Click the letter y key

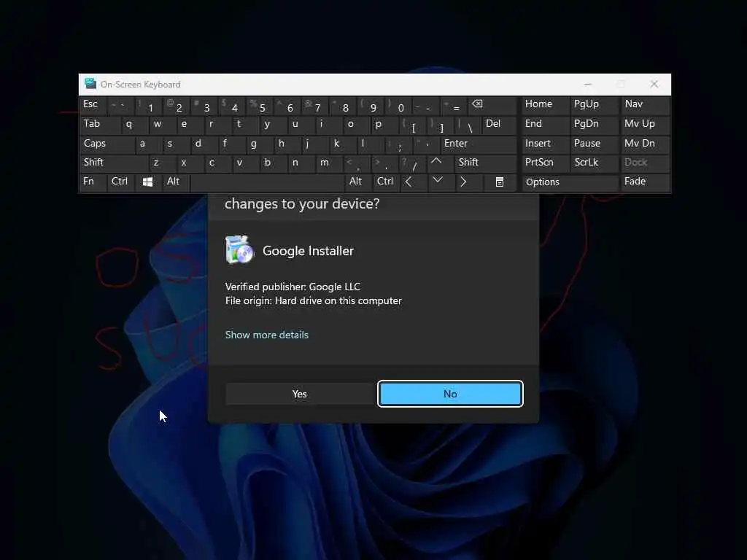(273, 124)
